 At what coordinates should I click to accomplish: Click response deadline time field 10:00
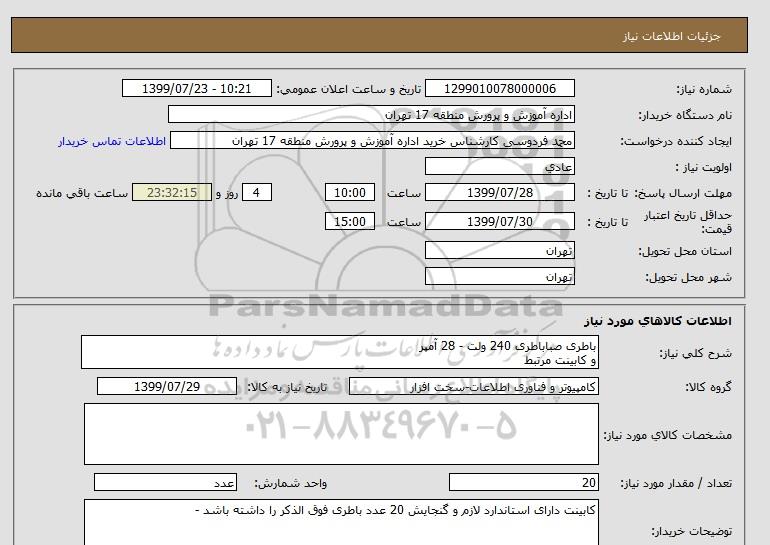[350, 192]
